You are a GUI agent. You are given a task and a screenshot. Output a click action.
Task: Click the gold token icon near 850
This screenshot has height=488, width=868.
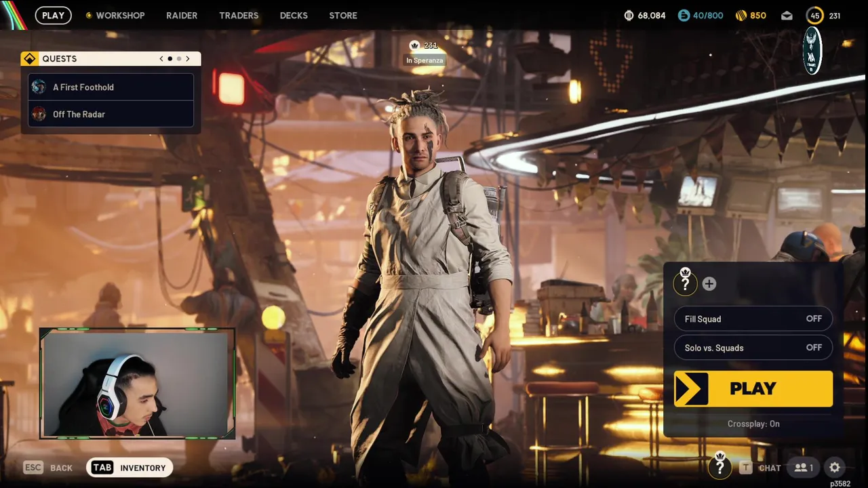pyautogui.click(x=741, y=15)
